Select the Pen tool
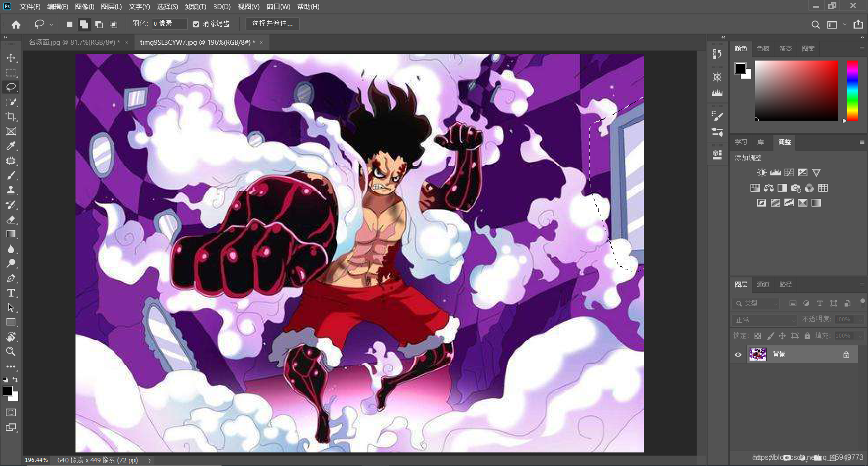This screenshot has width=868, height=466. 11,278
